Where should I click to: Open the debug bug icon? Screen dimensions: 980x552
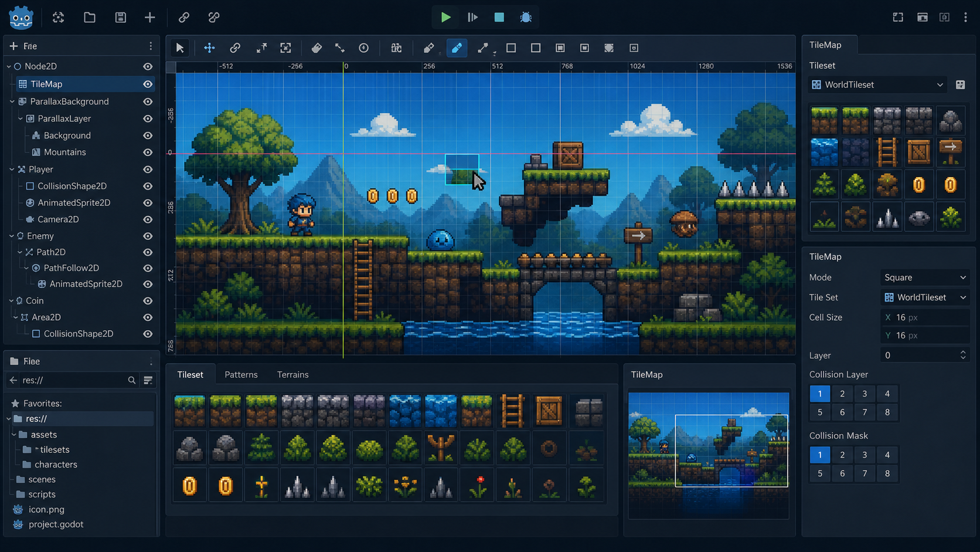(526, 17)
